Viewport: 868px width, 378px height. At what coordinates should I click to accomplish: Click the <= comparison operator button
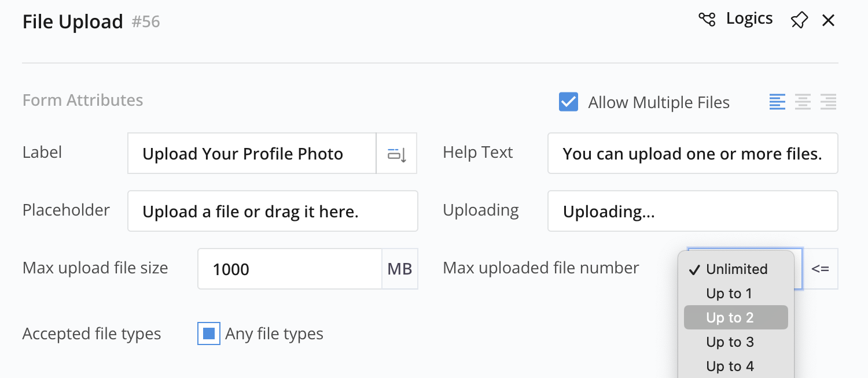[x=820, y=269]
